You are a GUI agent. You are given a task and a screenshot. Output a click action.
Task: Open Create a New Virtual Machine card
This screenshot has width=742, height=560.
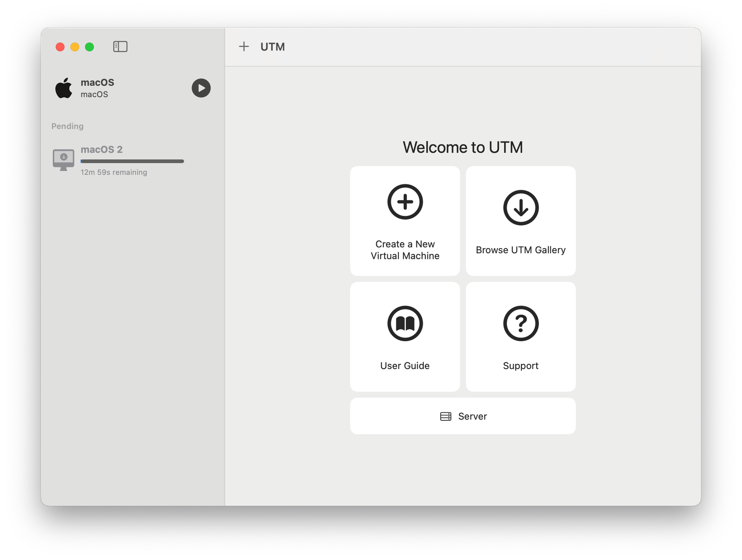pos(405,221)
